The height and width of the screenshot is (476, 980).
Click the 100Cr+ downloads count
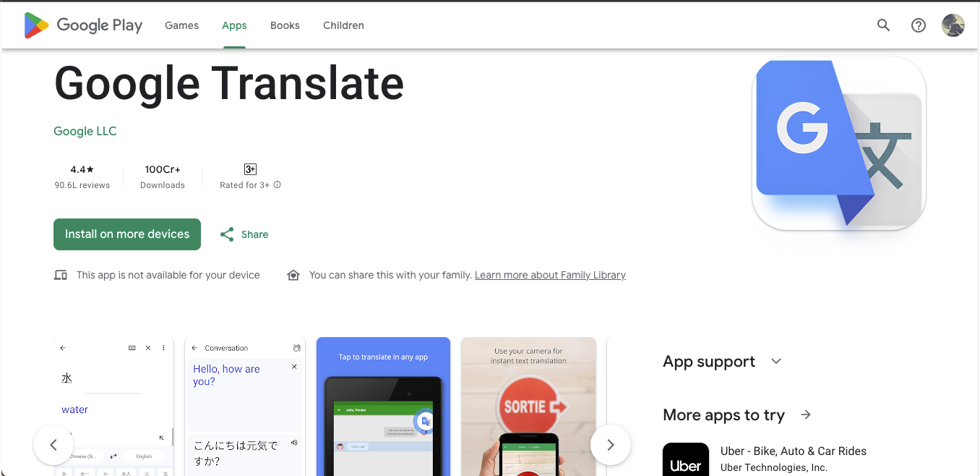coord(163,170)
